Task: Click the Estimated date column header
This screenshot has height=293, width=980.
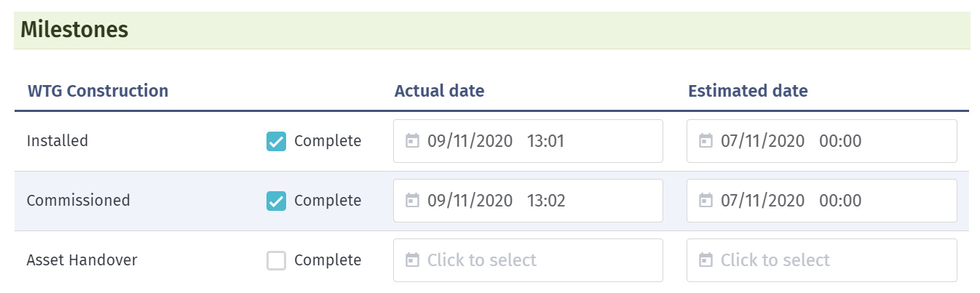Action: pyautogui.click(x=748, y=91)
